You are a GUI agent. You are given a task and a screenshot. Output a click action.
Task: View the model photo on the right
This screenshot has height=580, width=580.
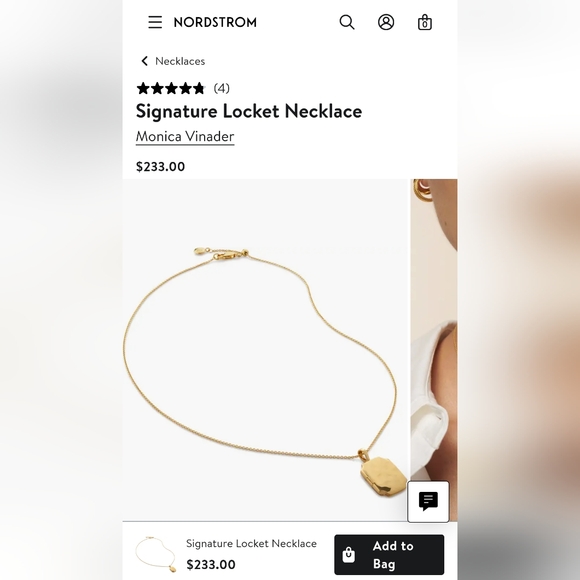click(434, 350)
